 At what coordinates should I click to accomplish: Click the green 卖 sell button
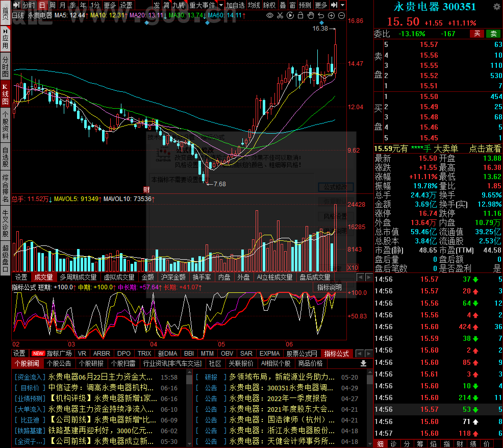494,34
